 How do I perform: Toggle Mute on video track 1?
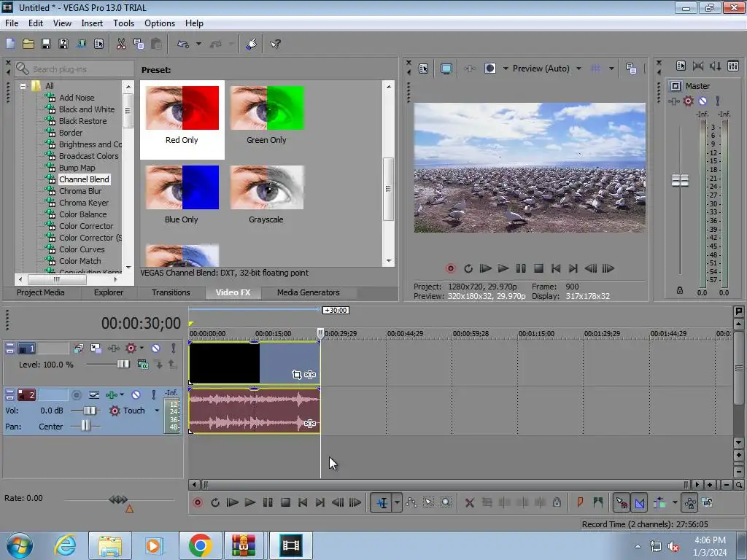point(156,349)
